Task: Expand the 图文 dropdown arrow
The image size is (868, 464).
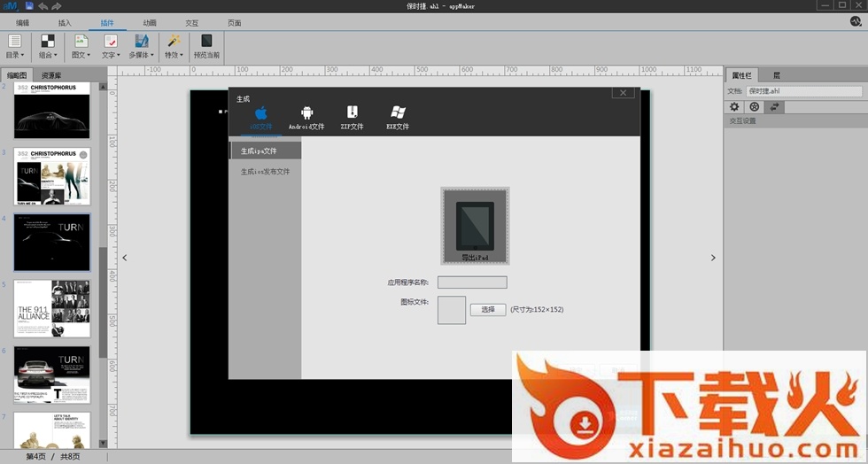Action: point(89,56)
